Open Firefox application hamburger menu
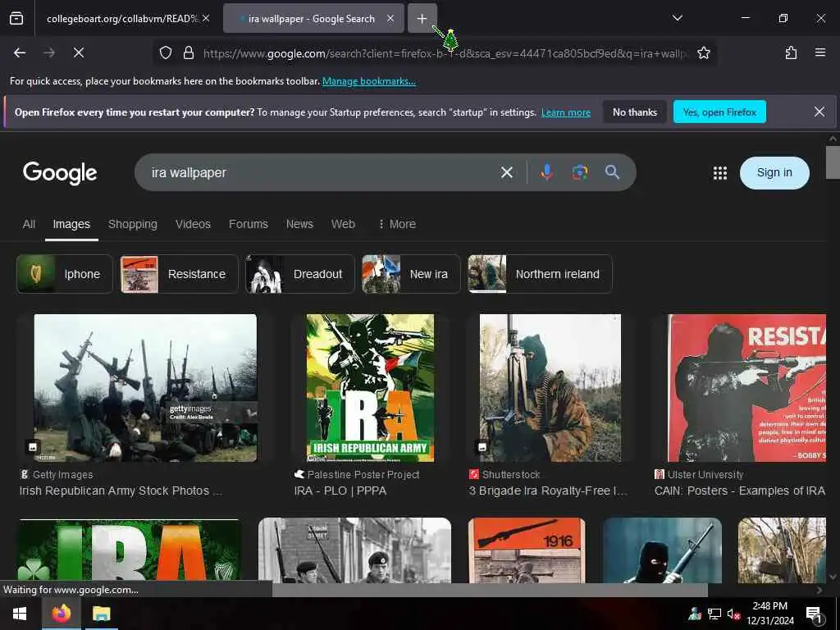The height and width of the screenshot is (630, 840). click(x=819, y=52)
